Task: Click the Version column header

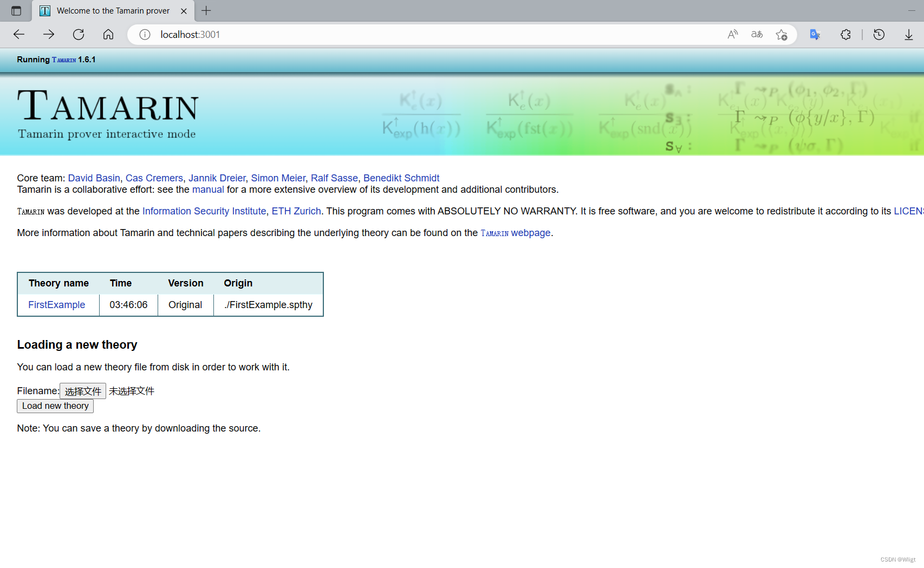Action: coord(186,283)
